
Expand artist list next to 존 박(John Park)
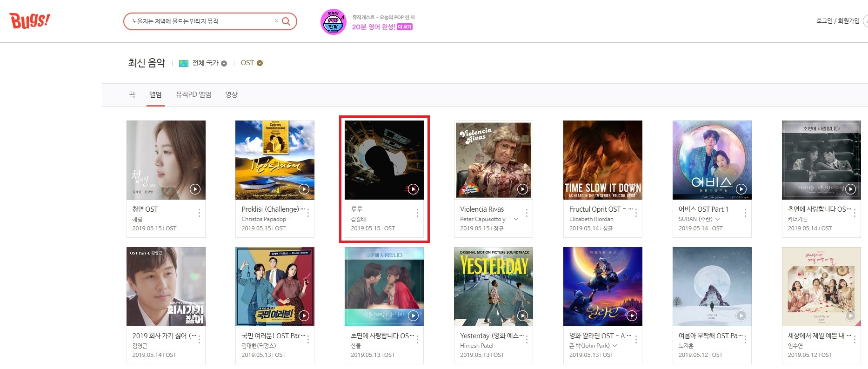coord(614,346)
